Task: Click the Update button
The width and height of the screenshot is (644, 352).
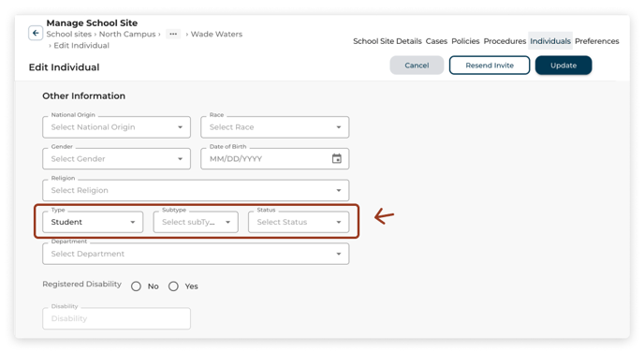Action: pyautogui.click(x=563, y=66)
